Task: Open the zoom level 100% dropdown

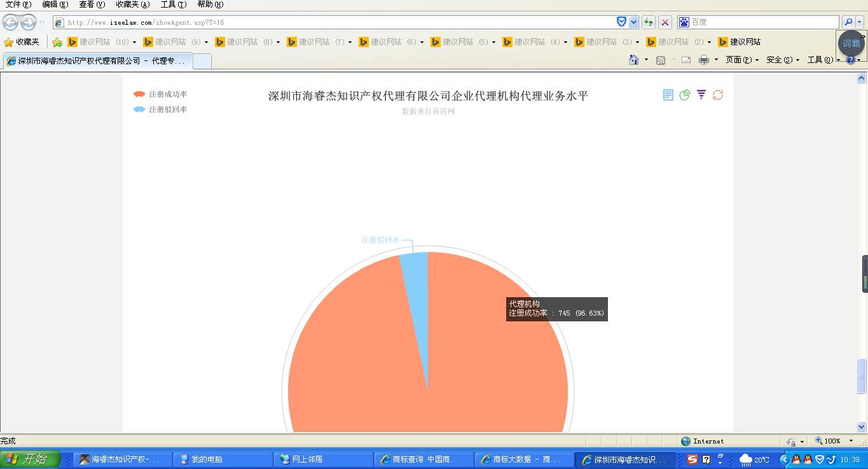Action: point(851,441)
